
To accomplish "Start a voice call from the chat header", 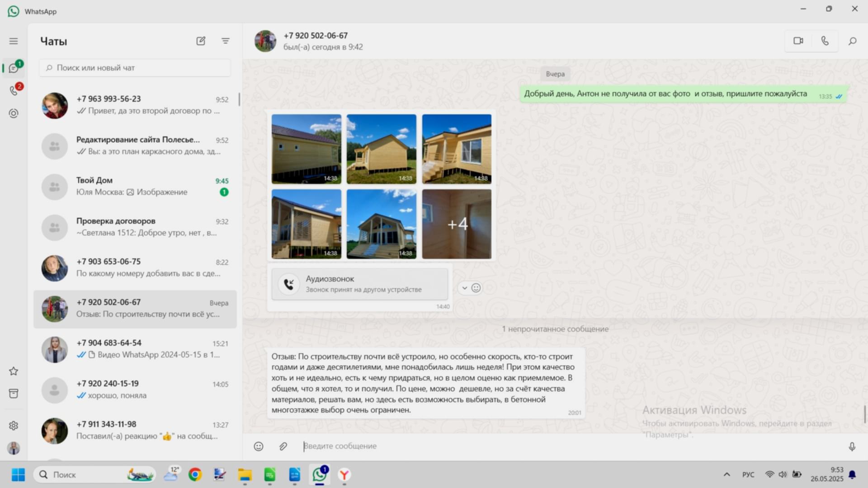I will pos(825,41).
